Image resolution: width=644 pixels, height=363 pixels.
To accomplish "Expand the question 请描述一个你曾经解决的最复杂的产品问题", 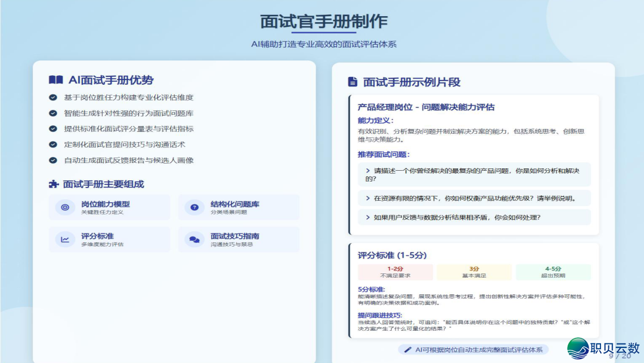I will point(474,174).
